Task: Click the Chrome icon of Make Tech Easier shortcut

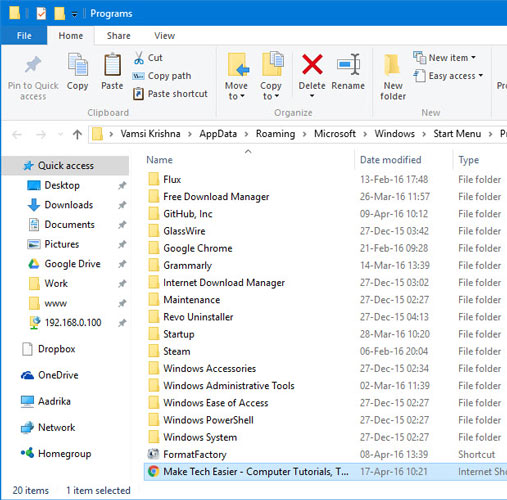Action: point(153,471)
